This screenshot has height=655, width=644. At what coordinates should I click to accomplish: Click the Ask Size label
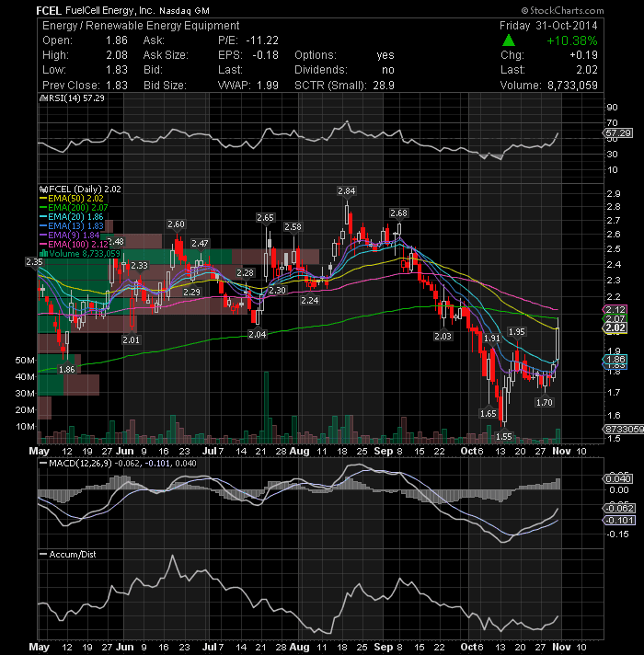click(166, 55)
